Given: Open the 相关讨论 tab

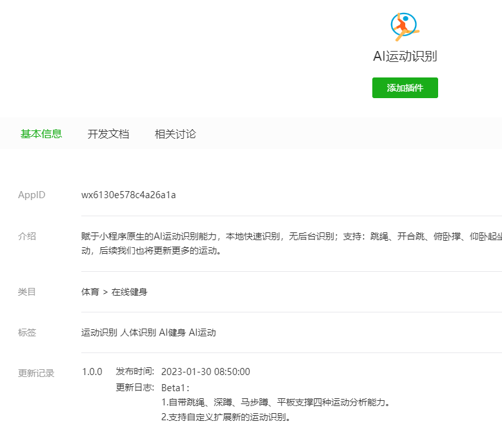Looking at the screenshot, I should 175,134.
